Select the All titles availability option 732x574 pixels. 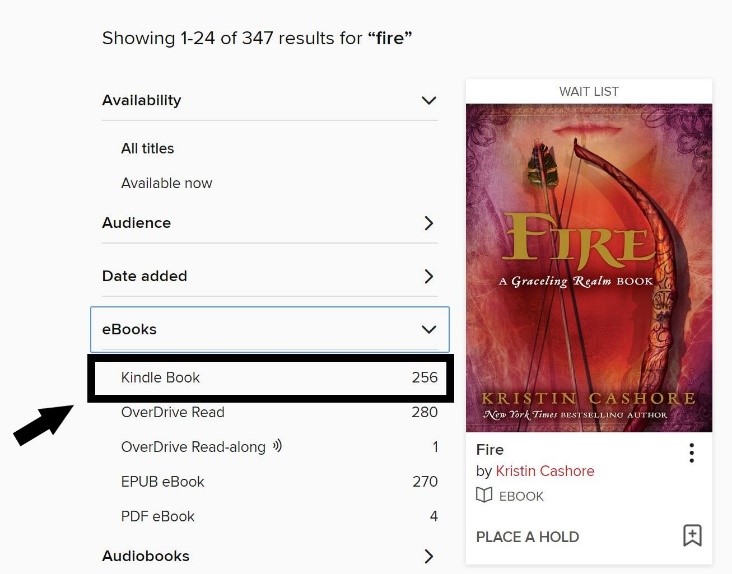coord(148,148)
